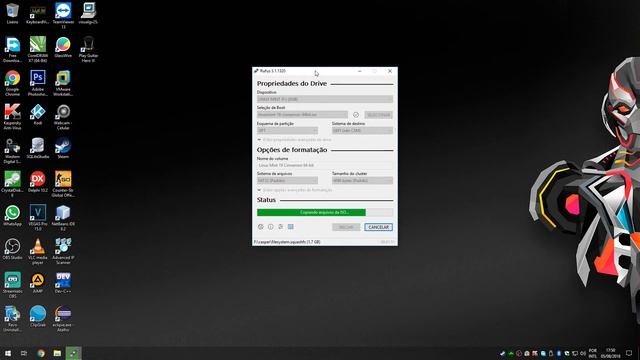The width and height of the screenshot is (640, 360).
Task: Open File Explorer from the taskbar
Action: pos(57,353)
